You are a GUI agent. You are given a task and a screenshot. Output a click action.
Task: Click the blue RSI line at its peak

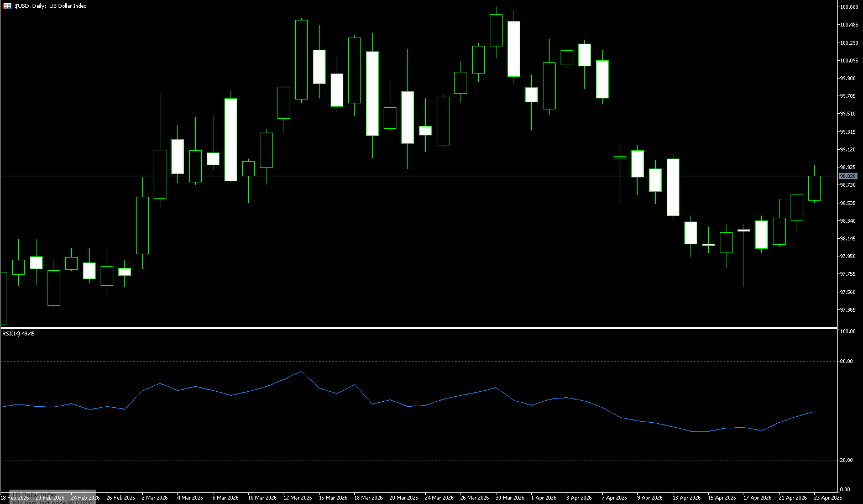[301, 371]
